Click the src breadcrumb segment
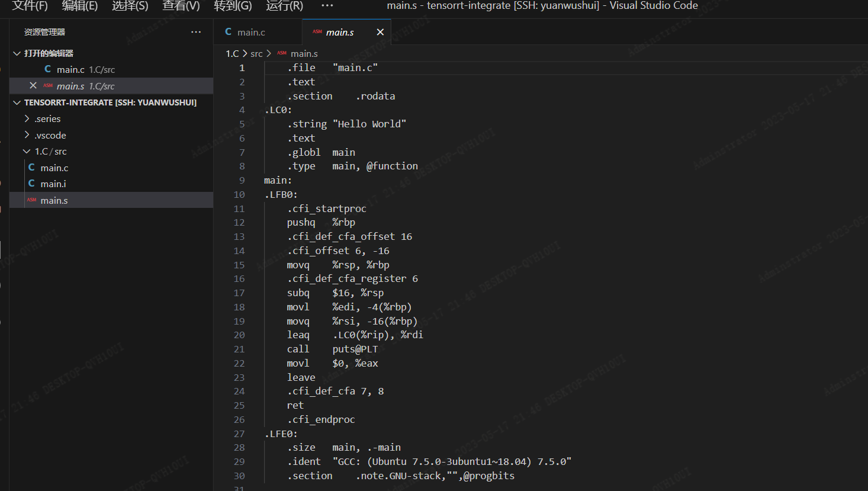The height and width of the screenshot is (491, 868). 256,53
